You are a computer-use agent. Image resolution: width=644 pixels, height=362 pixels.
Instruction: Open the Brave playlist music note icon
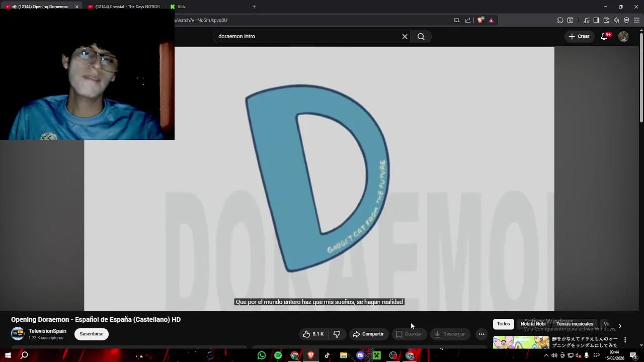tap(586, 20)
